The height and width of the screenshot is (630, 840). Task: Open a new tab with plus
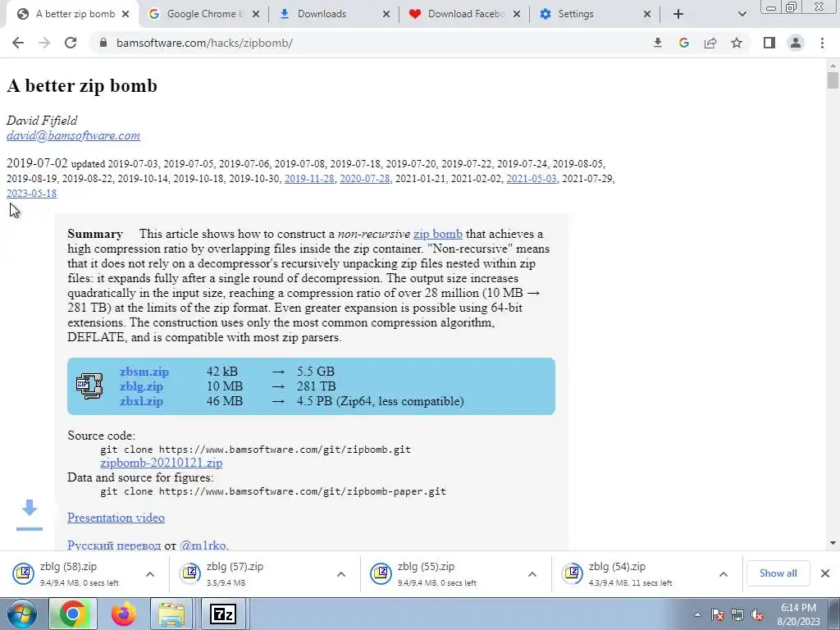tap(678, 14)
